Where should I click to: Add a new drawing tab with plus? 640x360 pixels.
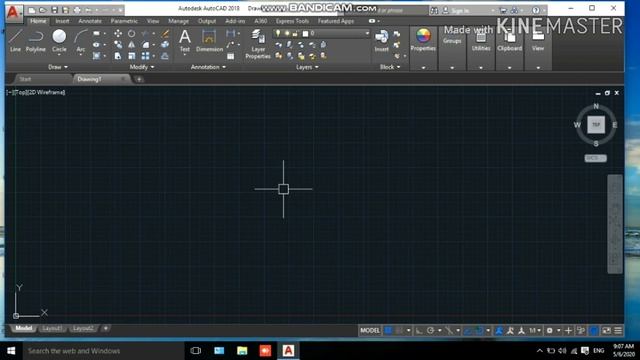click(139, 79)
